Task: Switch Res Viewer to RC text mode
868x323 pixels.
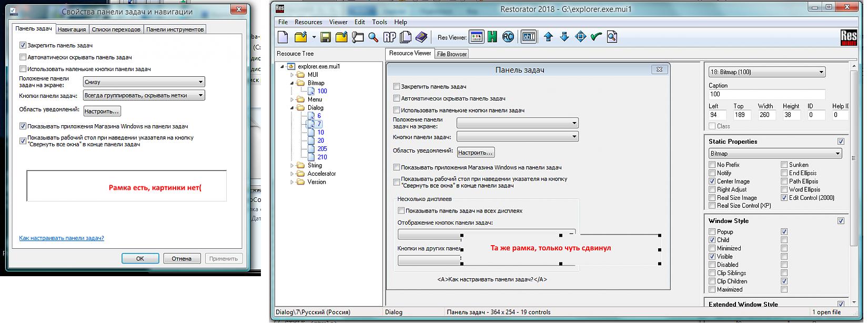Action: point(508,37)
